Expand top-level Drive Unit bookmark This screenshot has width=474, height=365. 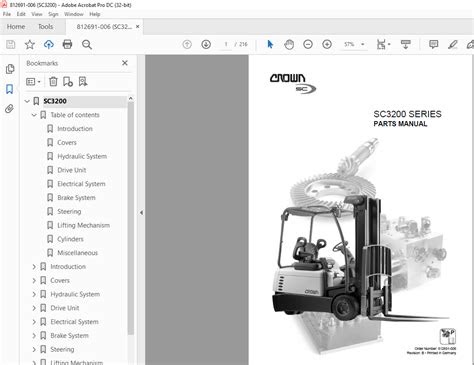(x=34, y=308)
